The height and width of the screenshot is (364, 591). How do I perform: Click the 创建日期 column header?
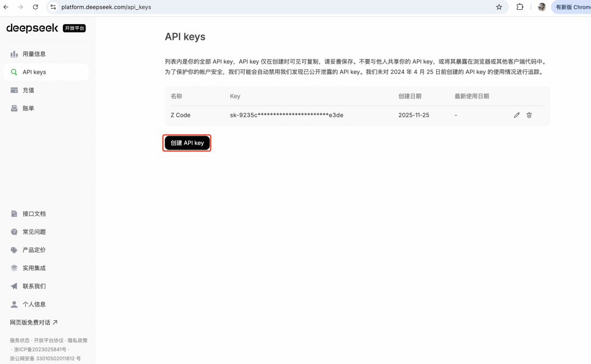[x=410, y=96]
